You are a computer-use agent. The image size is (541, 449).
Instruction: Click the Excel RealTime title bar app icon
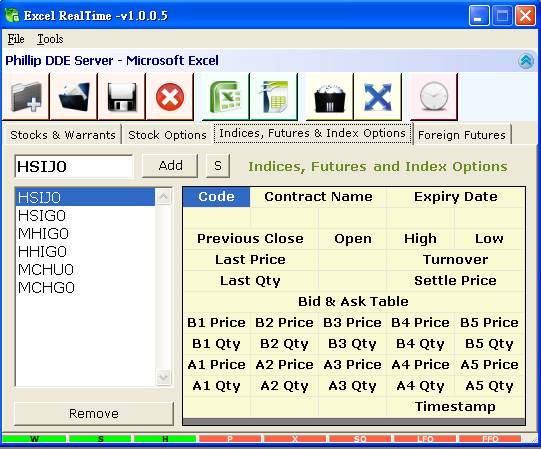[12, 16]
